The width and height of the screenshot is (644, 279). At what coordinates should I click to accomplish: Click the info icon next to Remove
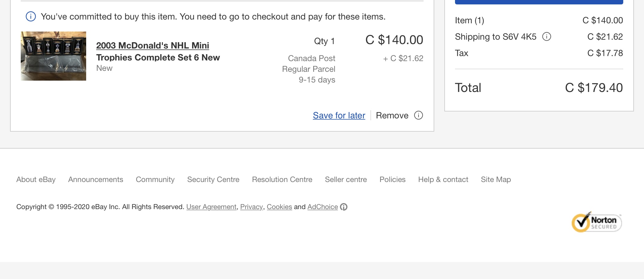tap(418, 115)
